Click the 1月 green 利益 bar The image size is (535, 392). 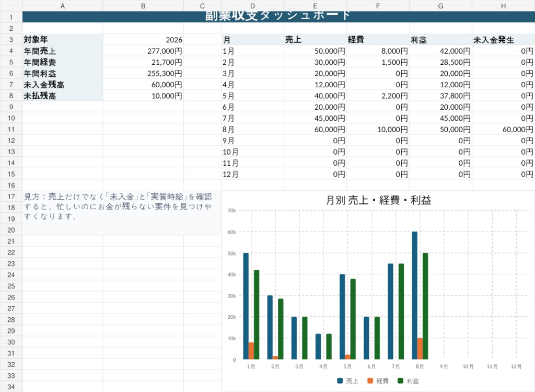click(257, 315)
